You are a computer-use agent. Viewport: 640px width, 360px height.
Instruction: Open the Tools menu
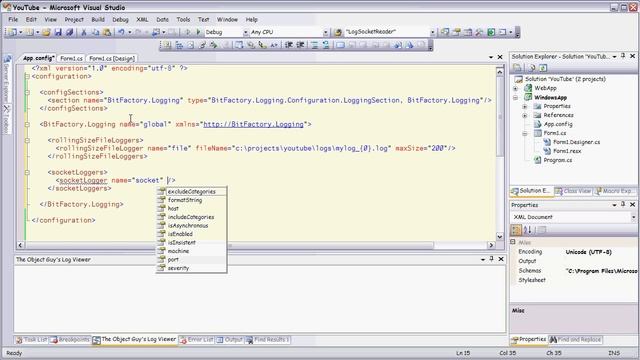click(183, 19)
